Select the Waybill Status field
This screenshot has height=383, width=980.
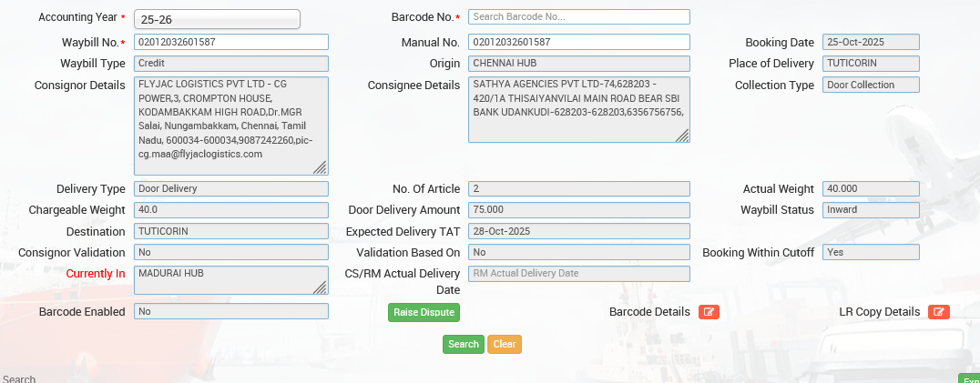870,209
